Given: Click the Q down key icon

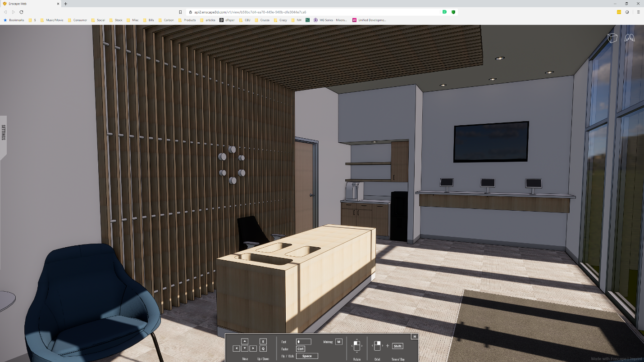Looking at the screenshot, I should (263, 348).
